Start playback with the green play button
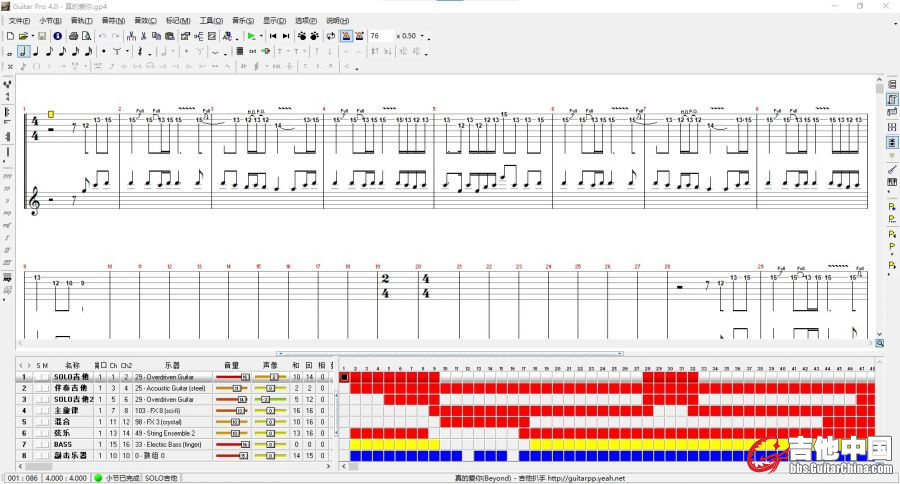Screen dimensions: 900x484 (x=251, y=36)
